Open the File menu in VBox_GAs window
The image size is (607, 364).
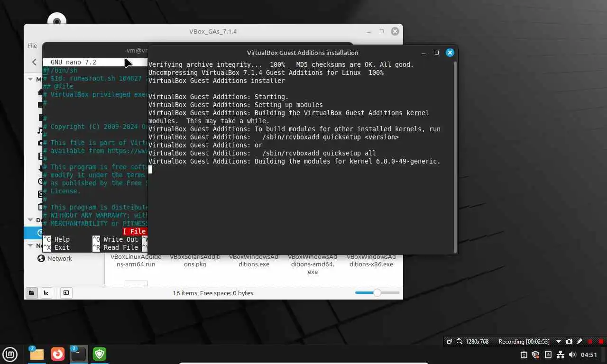point(32,45)
